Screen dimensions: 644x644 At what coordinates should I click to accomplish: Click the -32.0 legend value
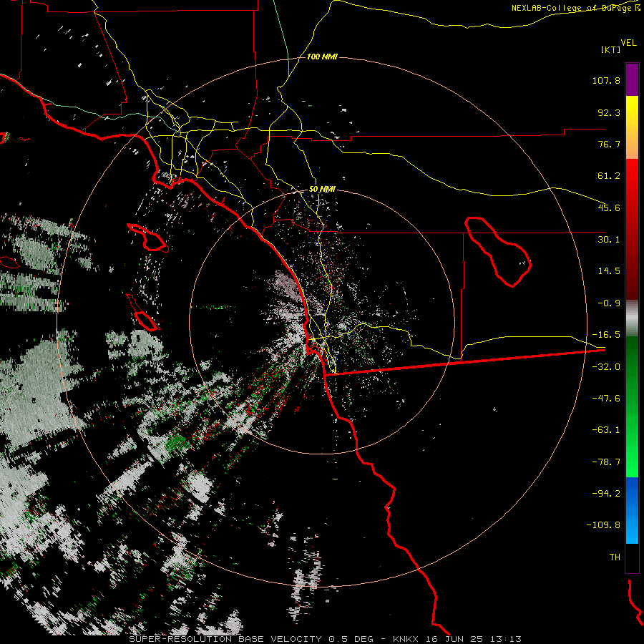pyautogui.click(x=606, y=367)
